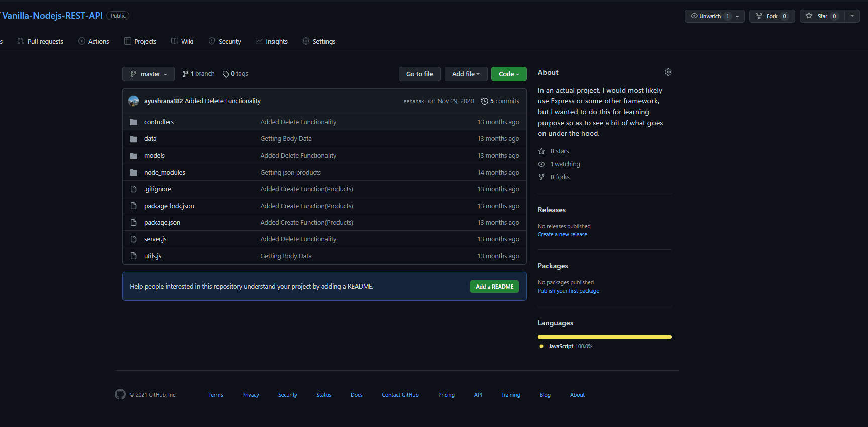The width and height of the screenshot is (868, 427).
Task: Open the server.js file
Action: click(x=155, y=239)
